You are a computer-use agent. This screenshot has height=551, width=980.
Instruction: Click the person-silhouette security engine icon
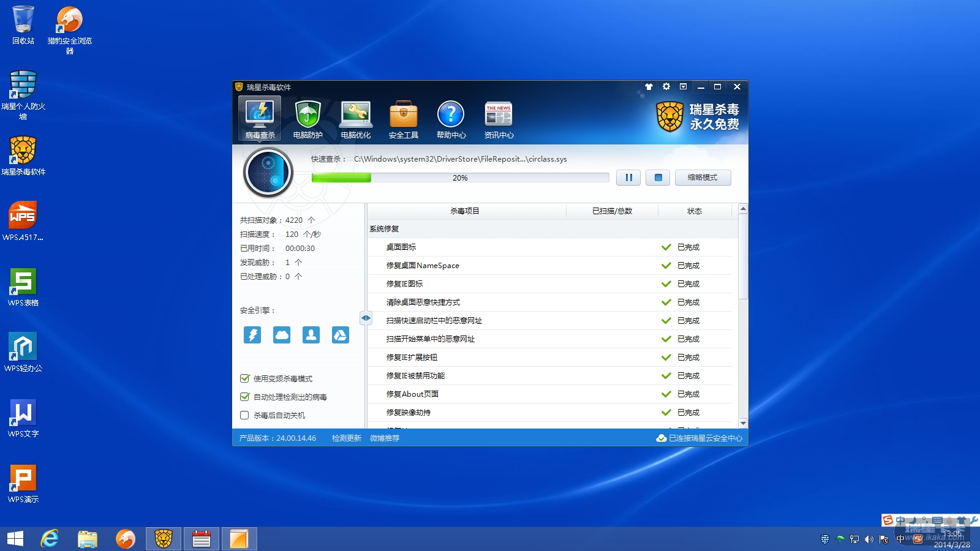[311, 335]
